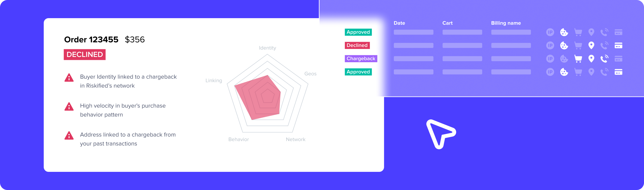The height and width of the screenshot is (190, 644).
Task: Select the red Declined status tag in list
Action: (357, 45)
